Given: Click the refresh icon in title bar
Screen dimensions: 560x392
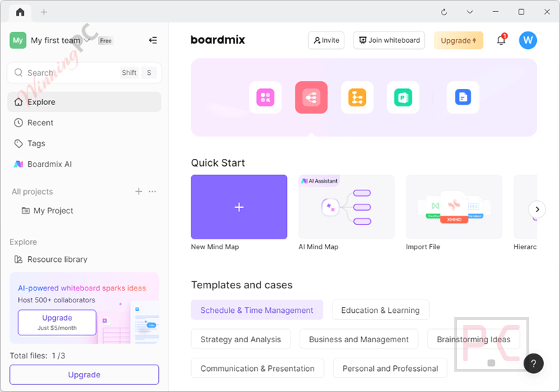Looking at the screenshot, I should coord(444,12).
